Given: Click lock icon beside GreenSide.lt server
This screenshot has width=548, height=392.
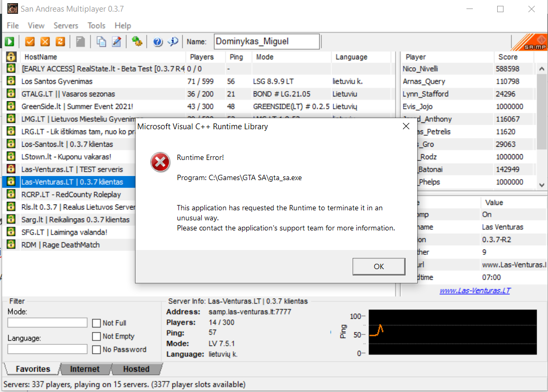Looking at the screenshot, I should (x=11, y=106).
